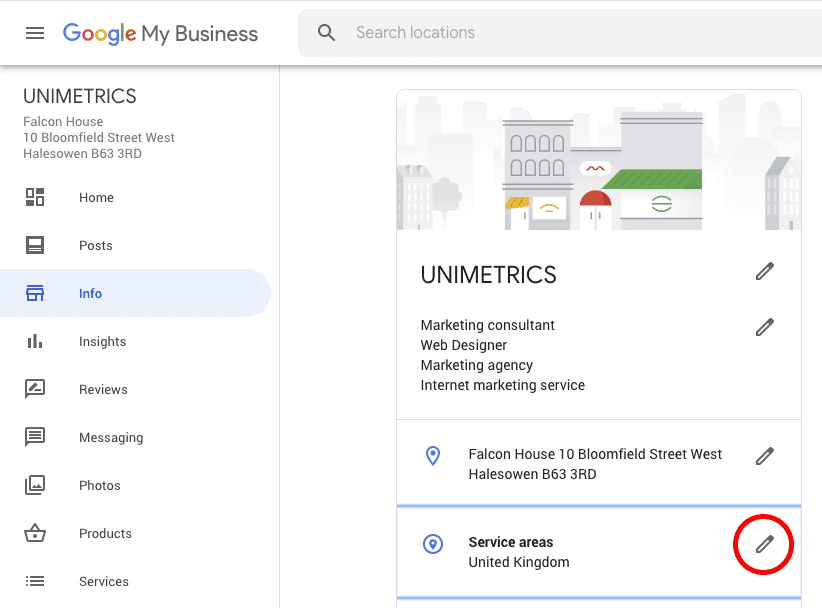Click the Messaging chat icon
Image resolution: width=822 pixels, height=608 pixels.
coord(35,437)
